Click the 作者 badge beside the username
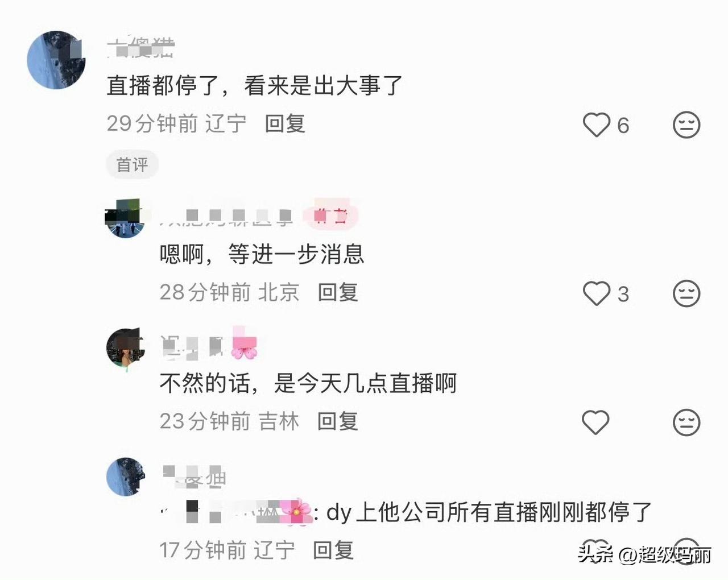Screen dimensions: 728x580 coord(332,216)
